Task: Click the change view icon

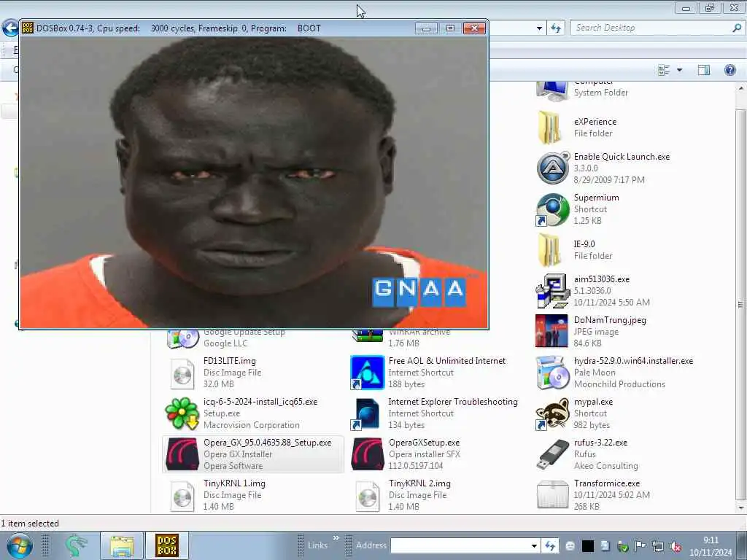Action: [x=664, y=70]
